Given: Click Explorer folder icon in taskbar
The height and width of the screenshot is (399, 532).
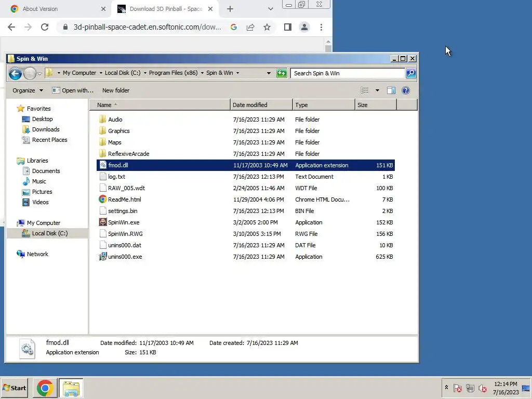Looking at the screenshot, I should click(x=71, y=388).
